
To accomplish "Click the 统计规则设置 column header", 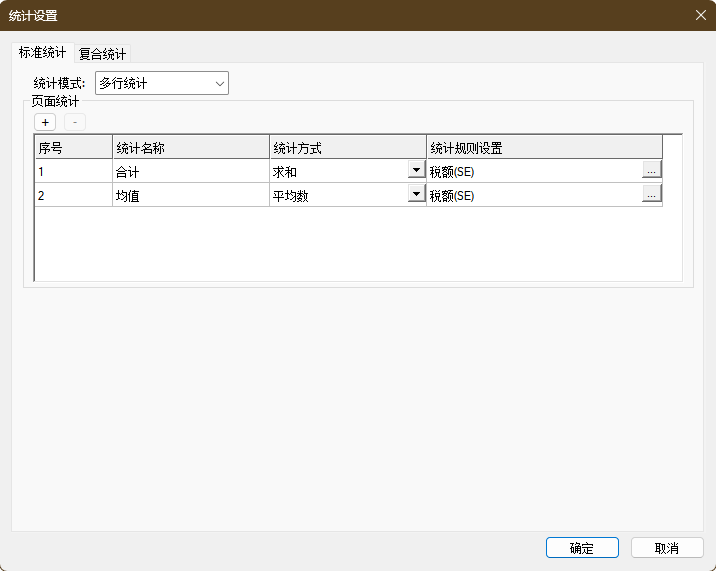I will click(543, 148).
